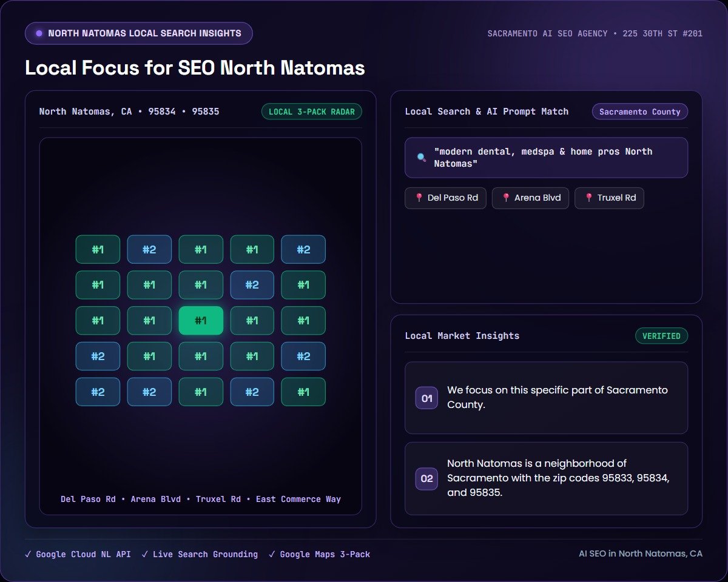Screen dimensions: 728x582
Task: Click the 02 number badge
Action: click(x=426, y=479)
